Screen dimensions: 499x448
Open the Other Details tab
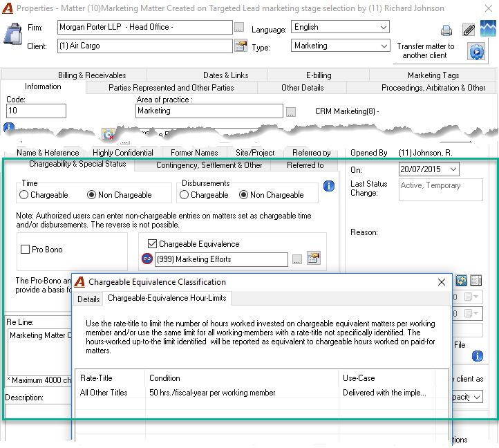pos(302,88)
